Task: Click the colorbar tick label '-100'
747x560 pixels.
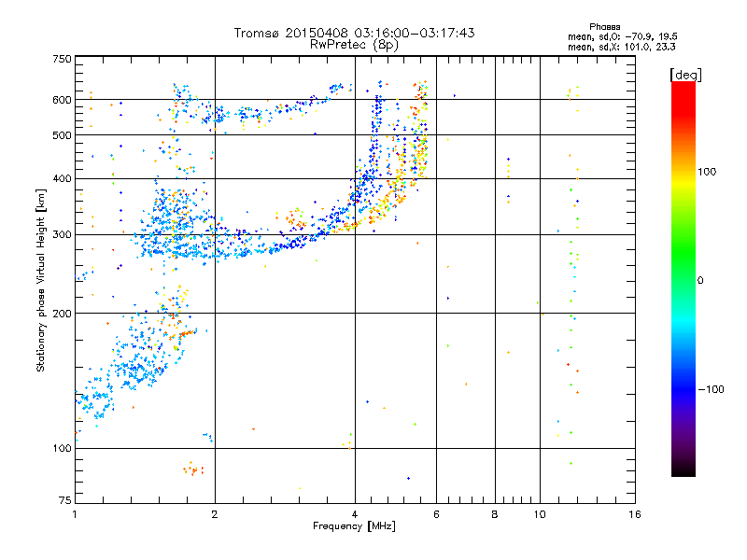Action: (x=711, y=389)
